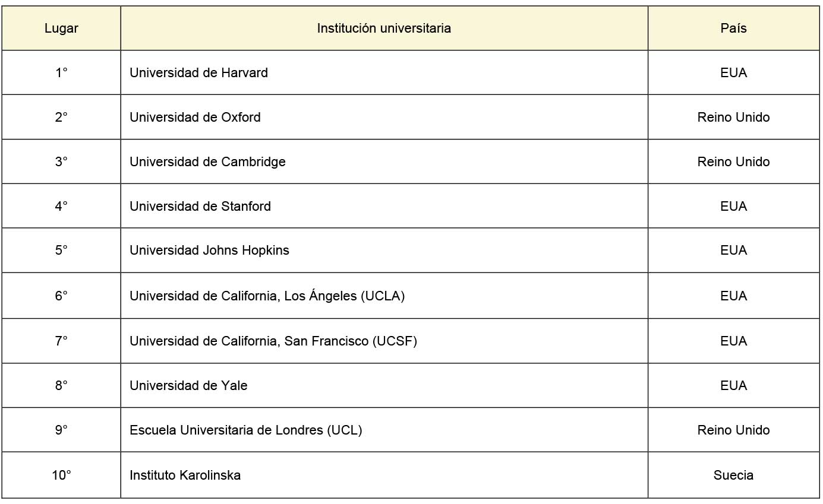Click the País column header

[733, 28]
